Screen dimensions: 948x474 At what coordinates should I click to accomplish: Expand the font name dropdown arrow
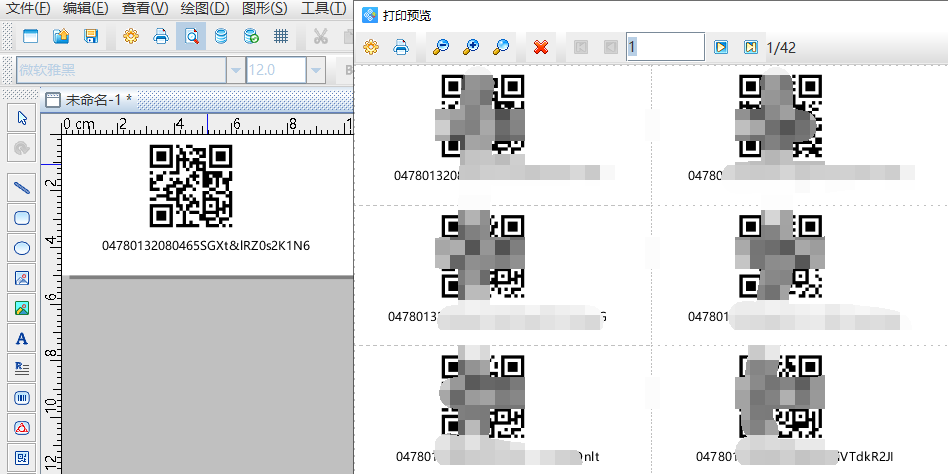235,70
